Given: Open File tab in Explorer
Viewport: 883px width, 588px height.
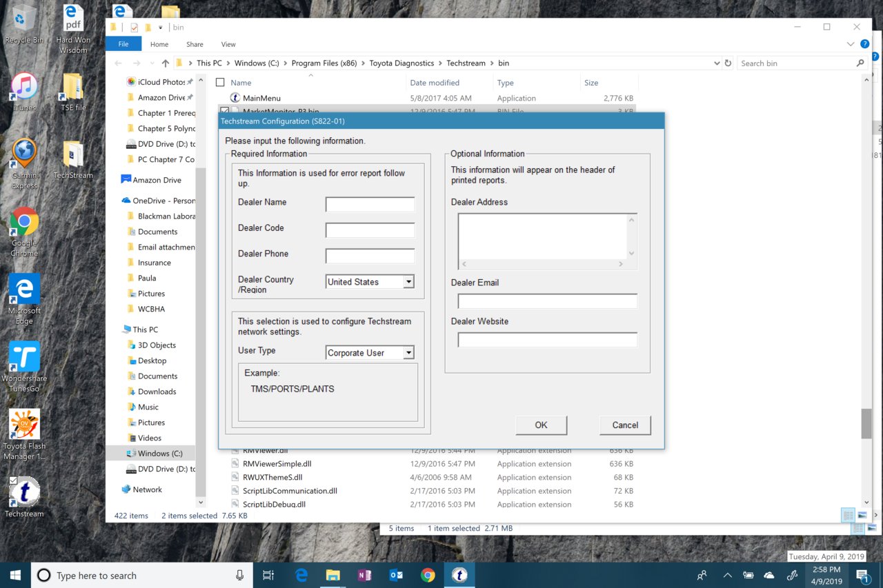Looking at the screenshot, I should click(x=123, y=44).
